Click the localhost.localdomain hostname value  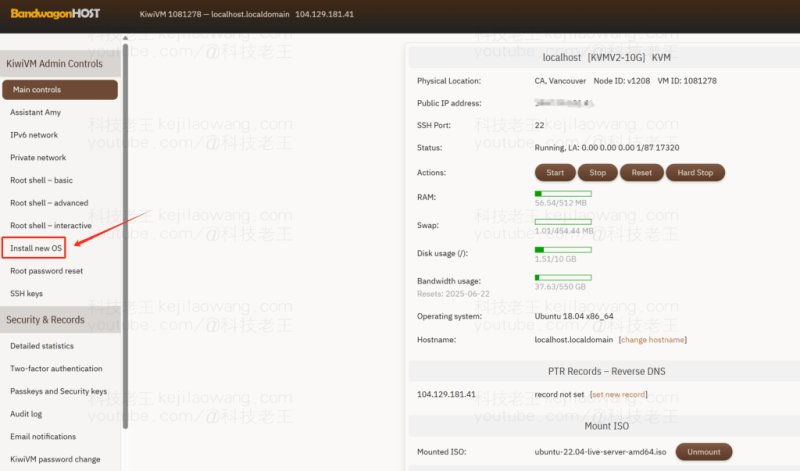(x=573, y=340)
